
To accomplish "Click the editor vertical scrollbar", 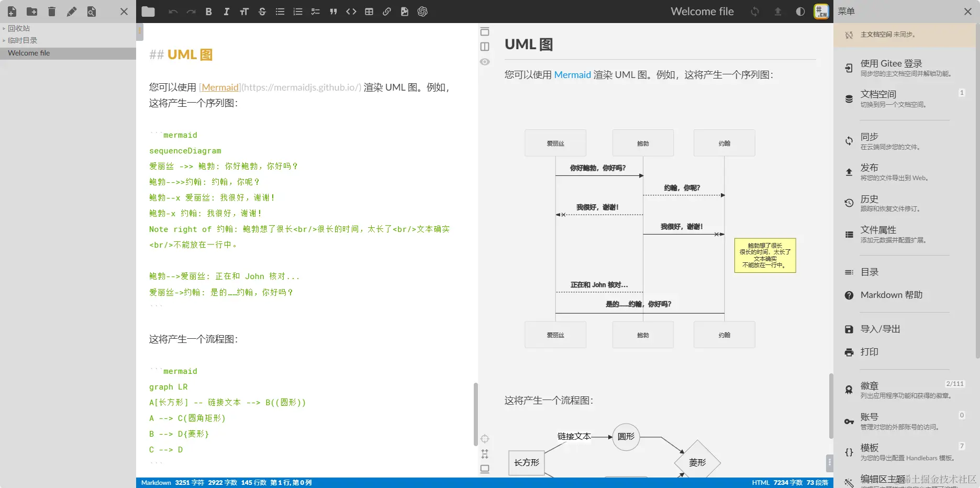I will tap(476, 414).
